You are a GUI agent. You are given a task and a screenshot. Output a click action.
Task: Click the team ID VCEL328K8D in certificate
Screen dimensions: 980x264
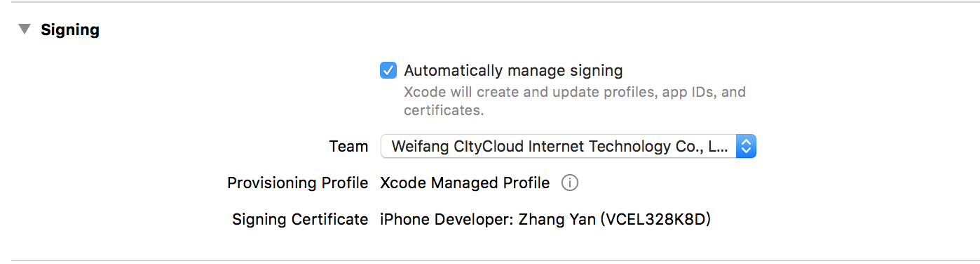655,220
